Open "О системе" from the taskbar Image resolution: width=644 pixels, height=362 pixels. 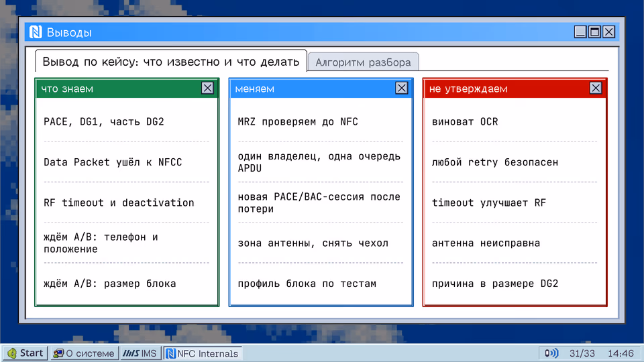[85, 353]
